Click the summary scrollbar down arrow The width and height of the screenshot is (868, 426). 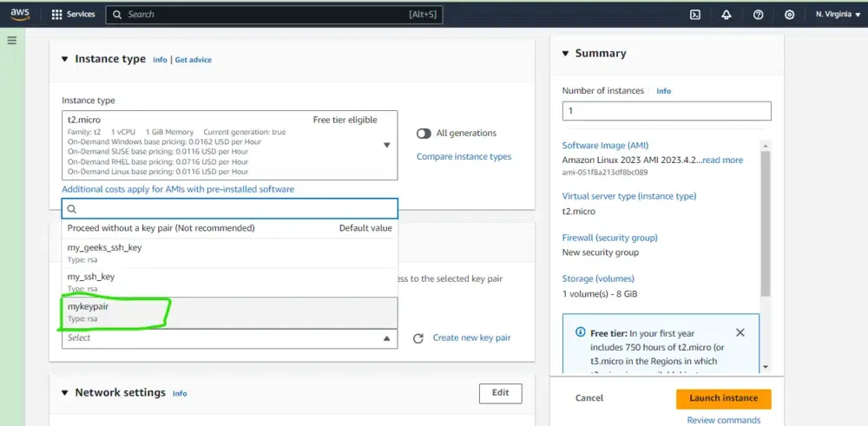(766, 366)
